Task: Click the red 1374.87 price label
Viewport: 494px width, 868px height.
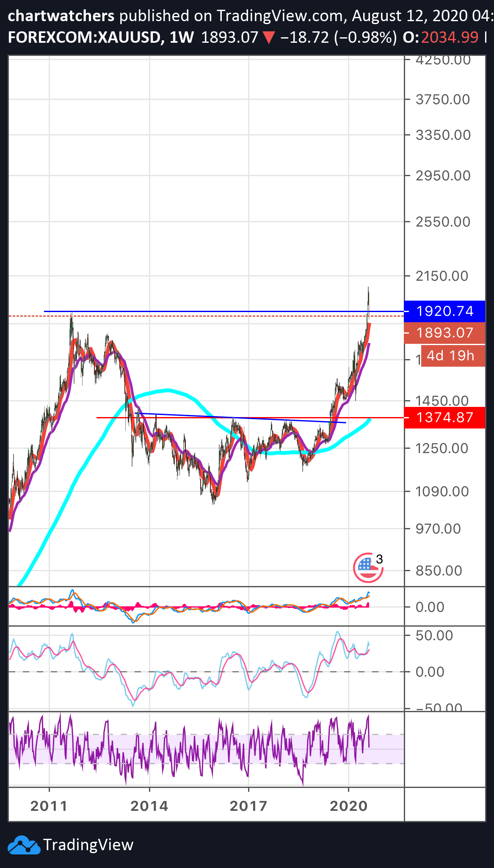Action: click(x=444, y=417)
